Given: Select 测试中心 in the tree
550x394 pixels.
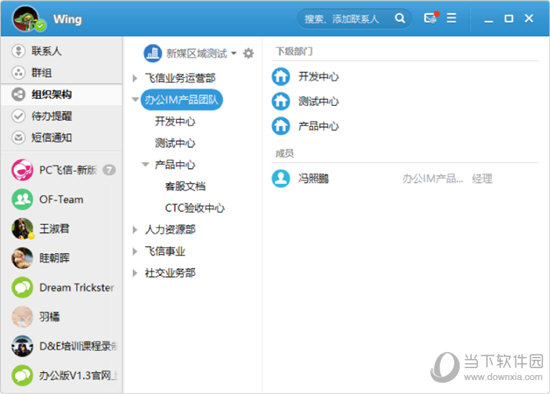Looking at the screenshot, I should pyautogui.click(x=175, y=143).
